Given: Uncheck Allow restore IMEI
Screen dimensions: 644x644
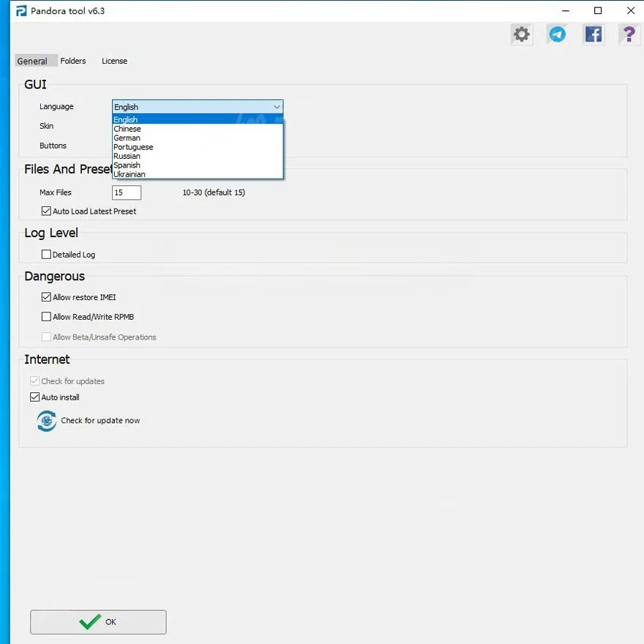Looking at the screenshot, I should [x=46, y=297].
